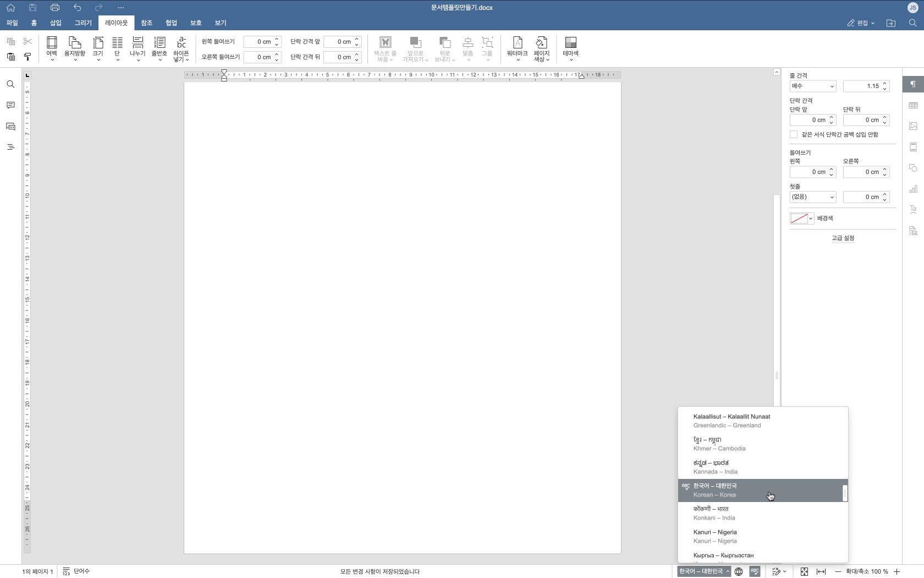924x578 pixels.
Task: Select Greenlandic – Greenland language
Action: 763,421
